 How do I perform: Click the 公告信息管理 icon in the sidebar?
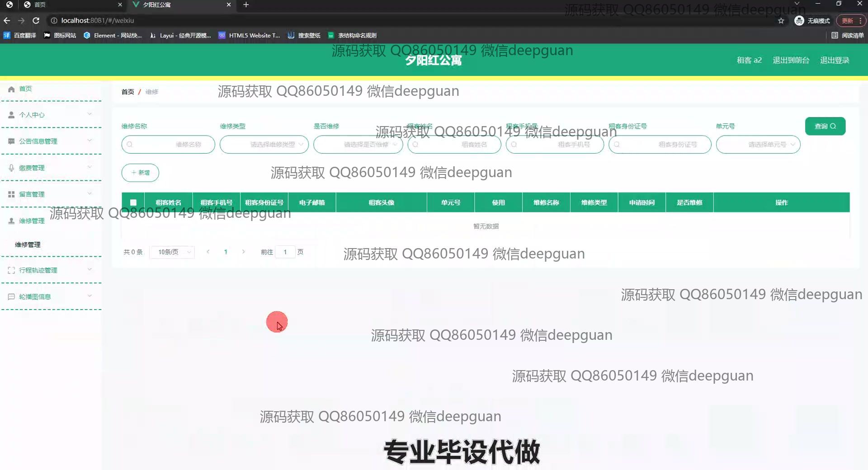click(11, 141)
